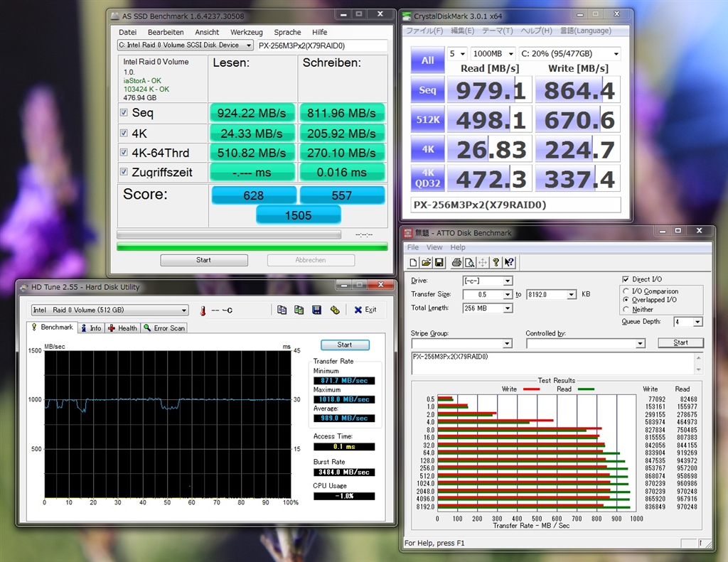Screen dimensions: 728x562
Task: Print ATTO results with printer icon
Action: click(456, 263)
